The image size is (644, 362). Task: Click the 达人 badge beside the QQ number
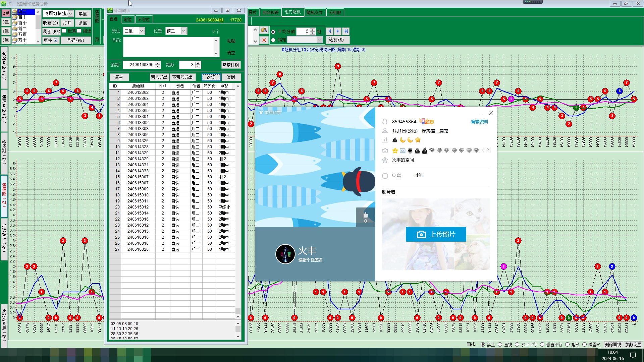(427, 121)
